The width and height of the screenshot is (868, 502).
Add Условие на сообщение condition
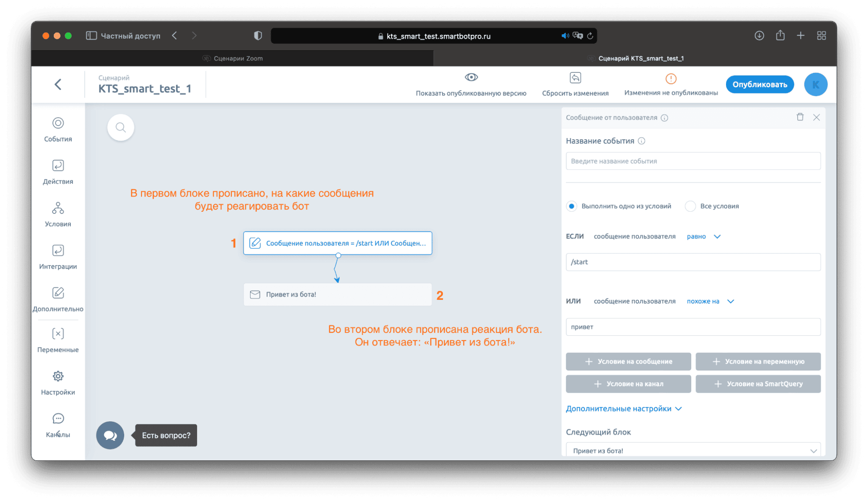pyautogui.click(x=628, y=361)
